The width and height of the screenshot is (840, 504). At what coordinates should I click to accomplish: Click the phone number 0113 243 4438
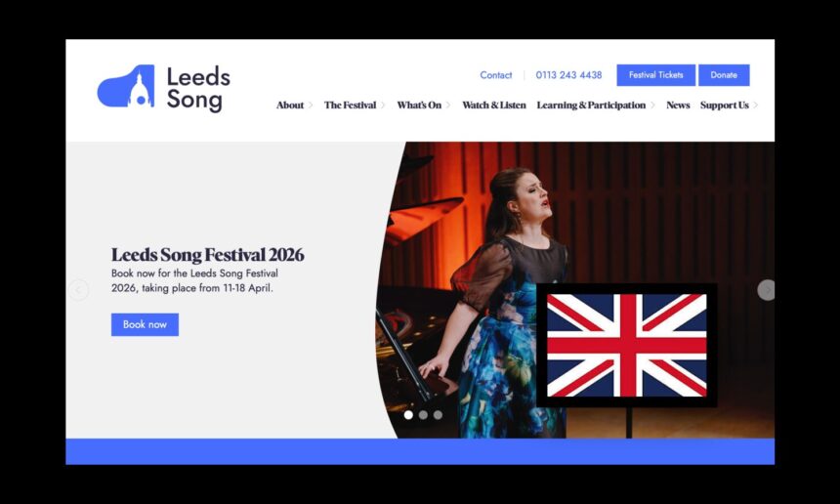click(x=568, y=75)
